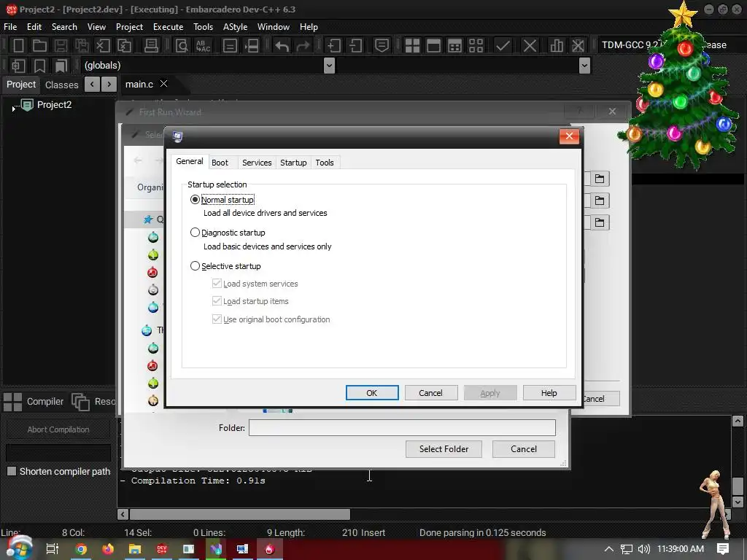The image size is (747, 560).
Task: Click the Replace AB/AC toolbar icon
Action: coord(203,46)
